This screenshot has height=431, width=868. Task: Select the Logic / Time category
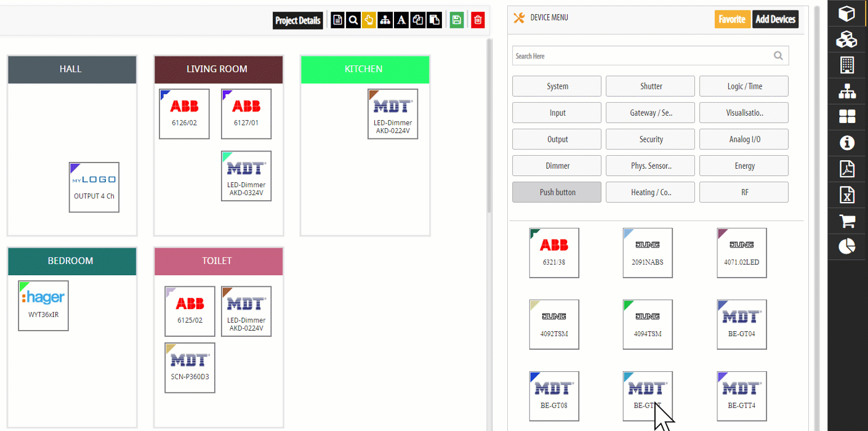(x=744, y=86)
